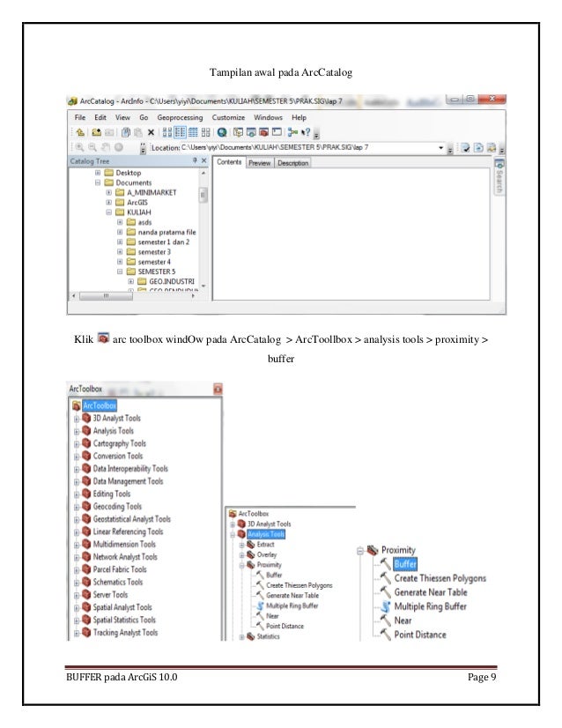Collapse the KULIAH folder node
562x728 pixels.
coord(108,212)
